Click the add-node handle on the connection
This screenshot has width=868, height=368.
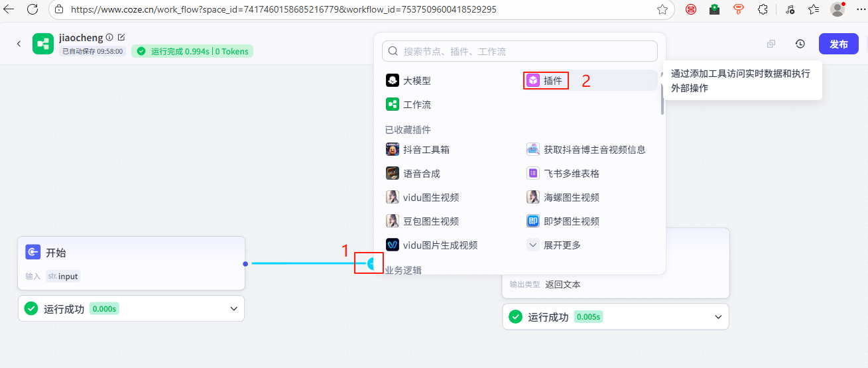(x=371, y=263)
